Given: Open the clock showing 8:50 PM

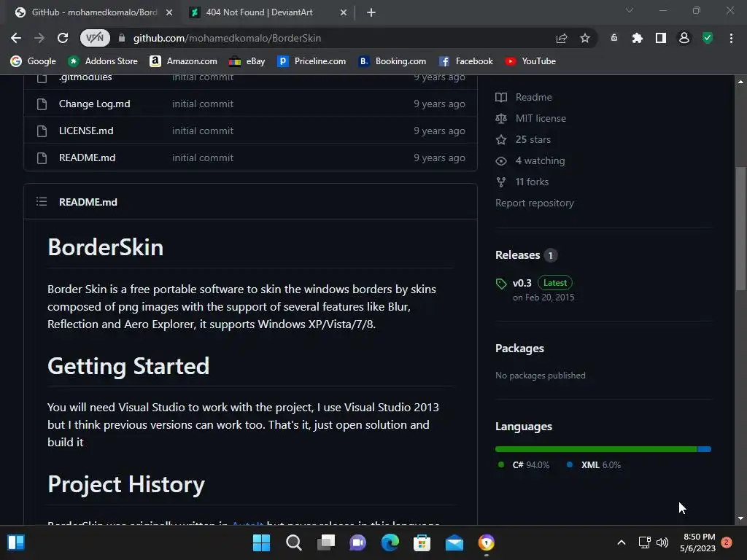Looking at the screenshot, I should [x=698, y=542].
